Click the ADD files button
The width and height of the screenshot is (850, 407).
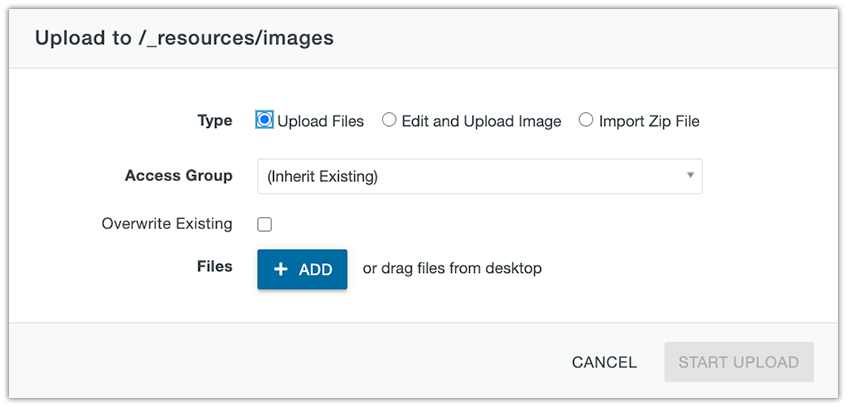point(302,269)
